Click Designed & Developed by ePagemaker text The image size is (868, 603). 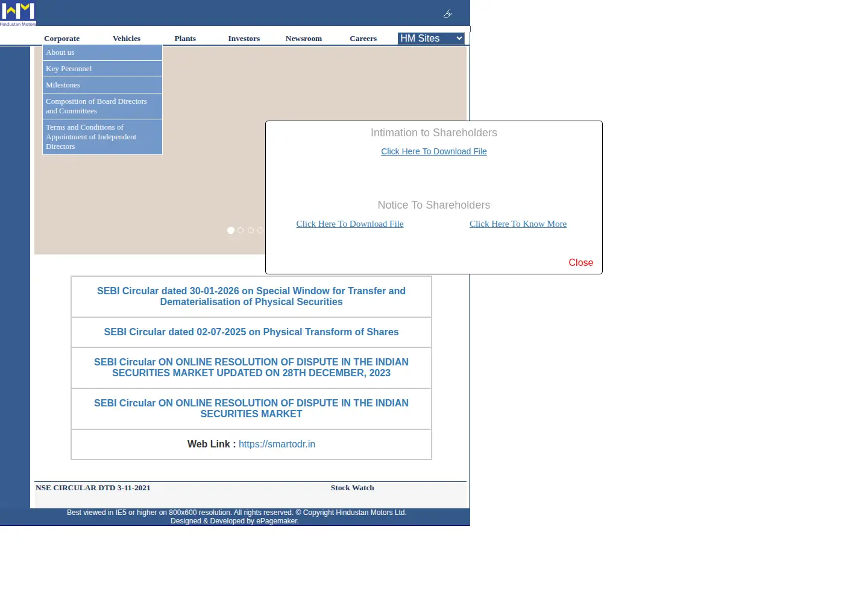234,521
